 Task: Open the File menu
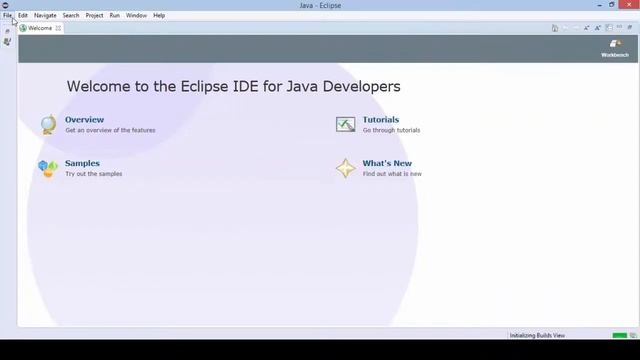tap(7, 16)
